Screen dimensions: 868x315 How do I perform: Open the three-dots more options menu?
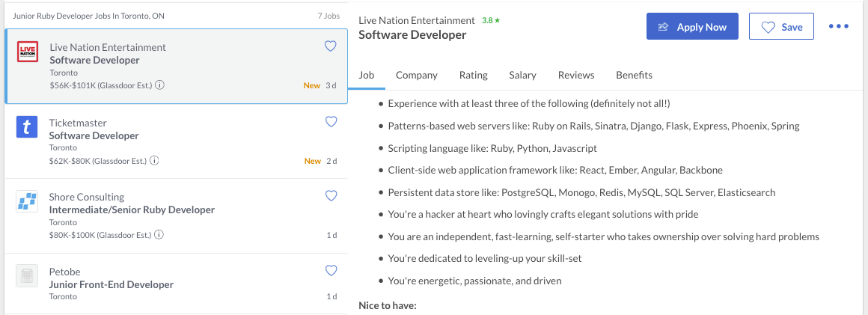coord(839,27)
